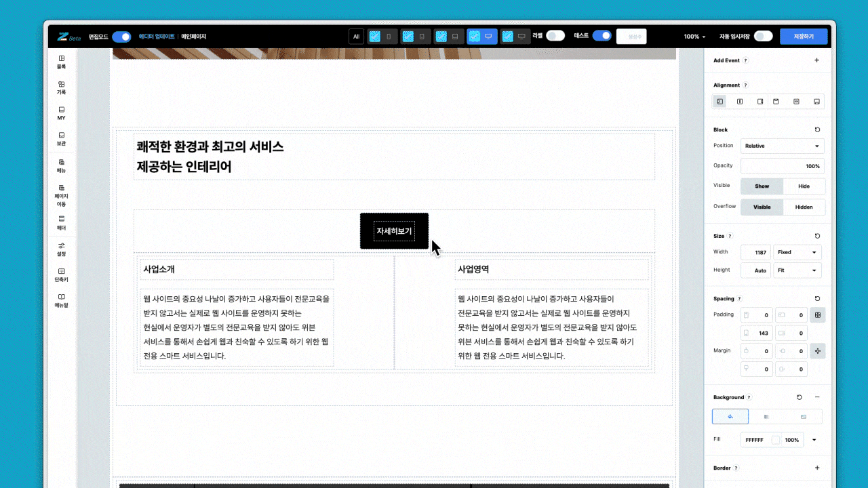
Task: Collapse the Background section with minus
Action: (817, 397)
